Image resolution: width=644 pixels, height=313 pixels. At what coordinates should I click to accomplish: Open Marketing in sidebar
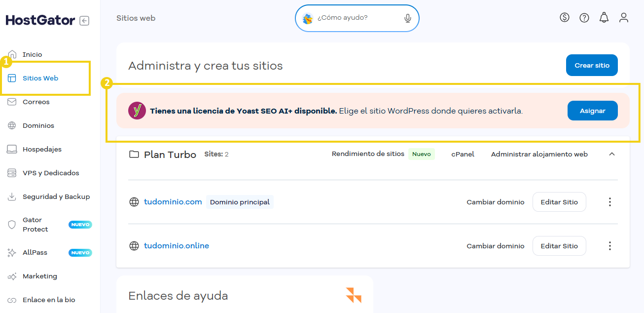[x=40, y=276]
